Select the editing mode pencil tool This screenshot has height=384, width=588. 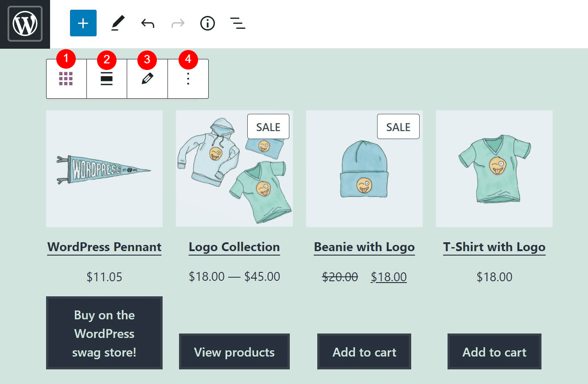(x=117, y=23)
